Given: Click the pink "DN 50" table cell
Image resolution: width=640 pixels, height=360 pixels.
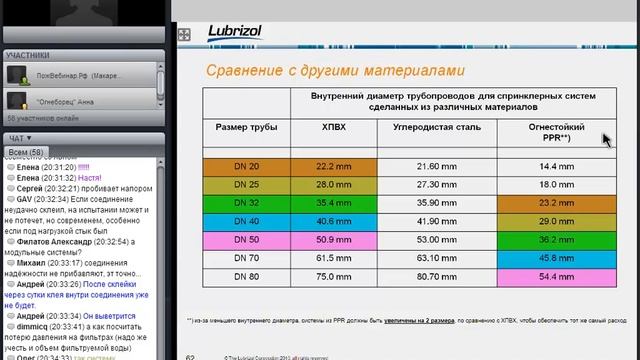Looking at the screenshot, I should click(x=247, y=240).
